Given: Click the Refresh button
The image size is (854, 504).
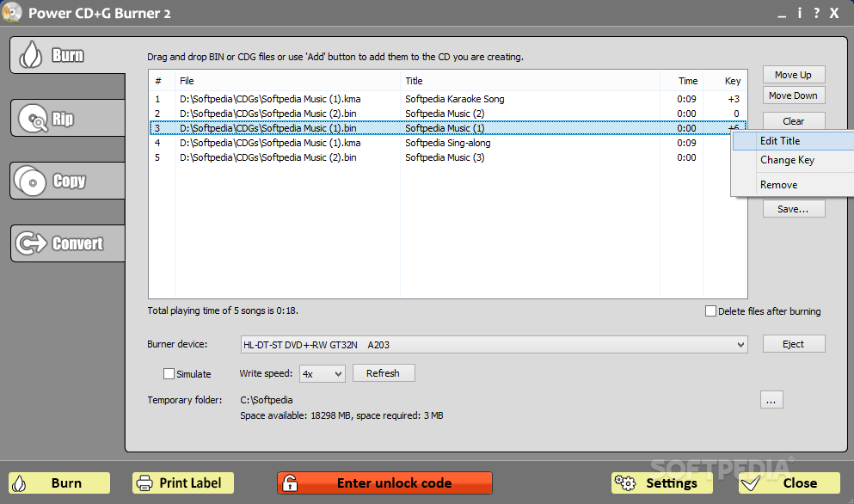Looking at the screenshot, I should 384,373.
